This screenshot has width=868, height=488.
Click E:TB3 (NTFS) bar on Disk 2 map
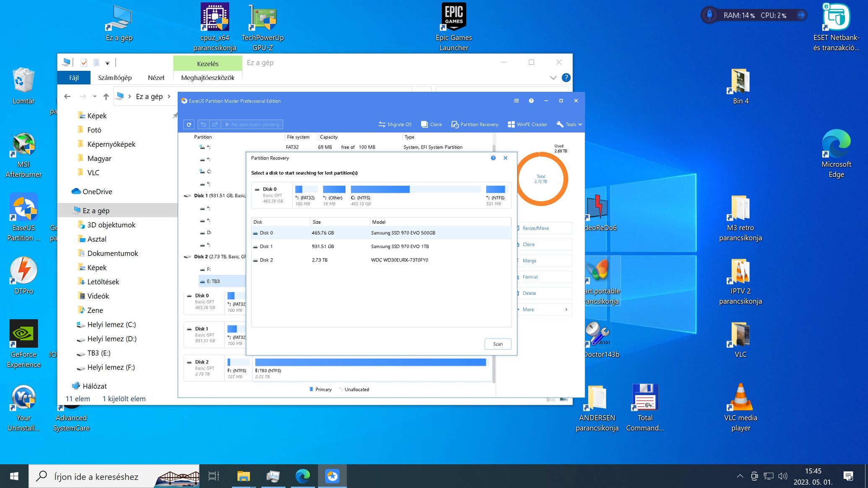(371, 362)
